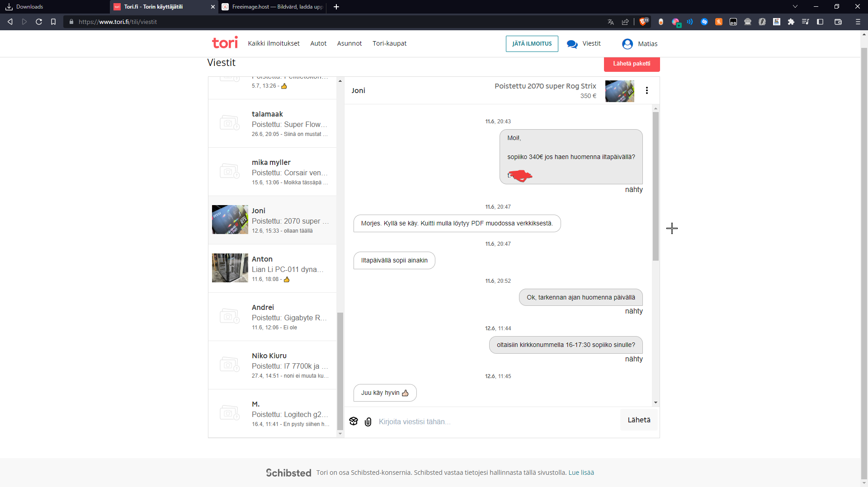
Task: Reload the Tori page
Action: coord(39,22)
